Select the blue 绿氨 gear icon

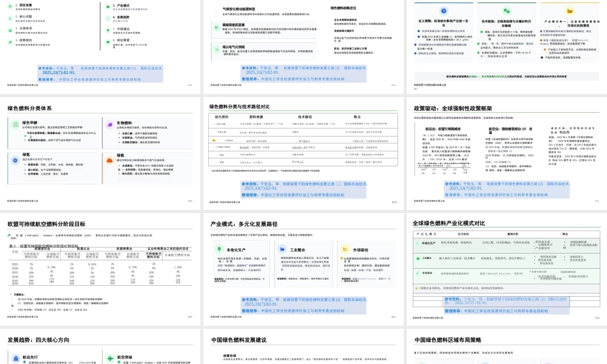click(x=15, y=160)
